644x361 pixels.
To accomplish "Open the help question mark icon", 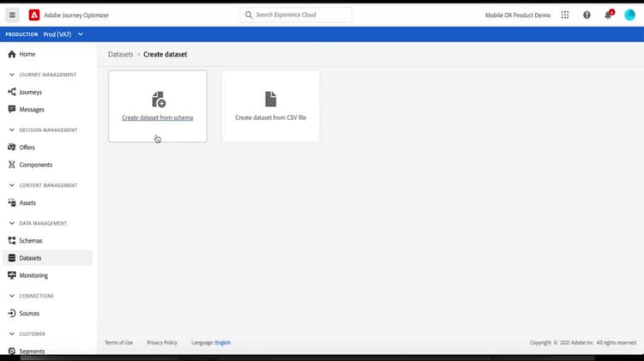I will tap(586, 15).
